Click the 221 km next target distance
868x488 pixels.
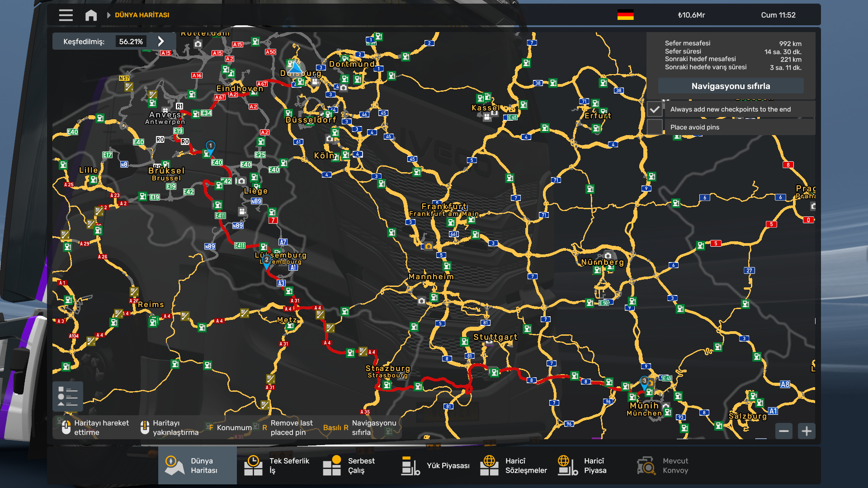[x=791, y=60]
